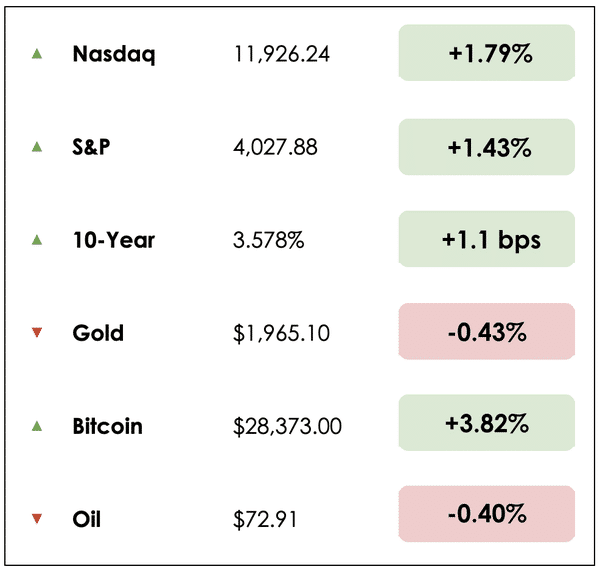Click the green +1.43% change badge
The image size is (600, 572).
pos(487,147)
